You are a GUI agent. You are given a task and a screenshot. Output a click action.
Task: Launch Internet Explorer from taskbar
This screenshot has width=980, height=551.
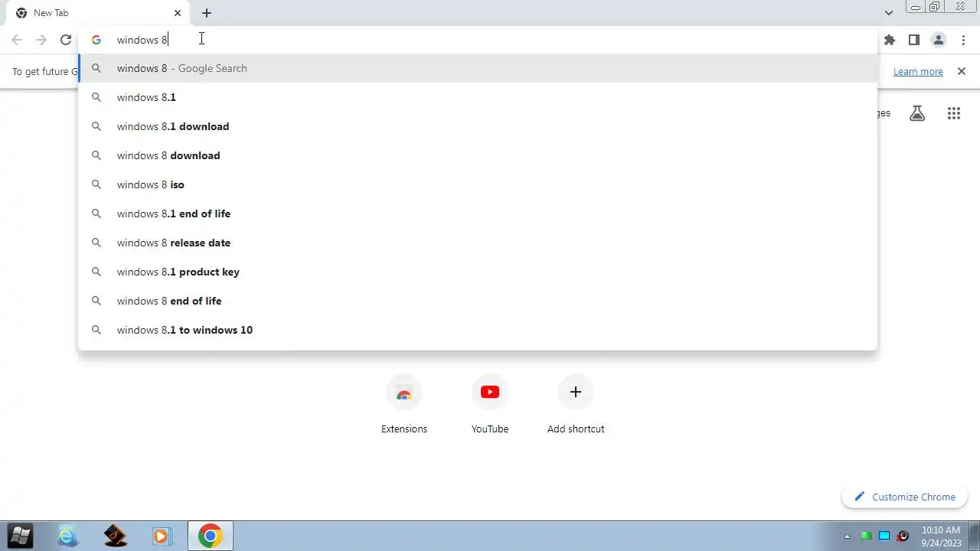pyautogui.click(x=68, y=536)
